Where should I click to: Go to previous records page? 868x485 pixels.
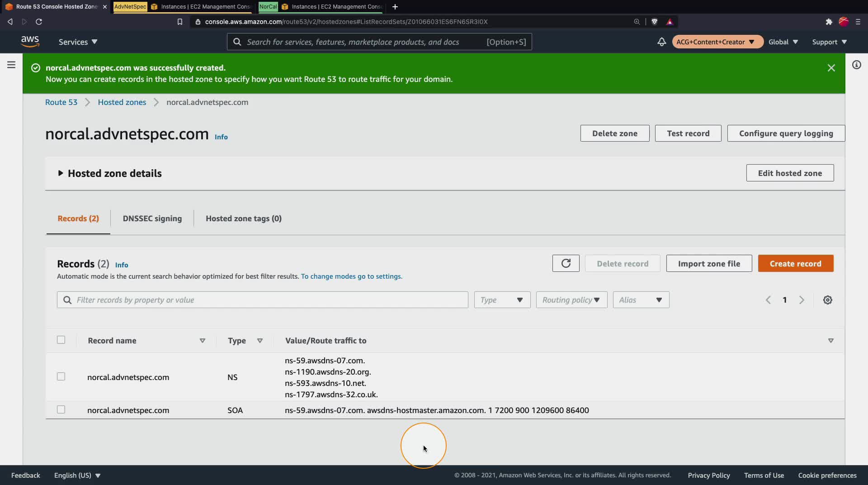768,300
